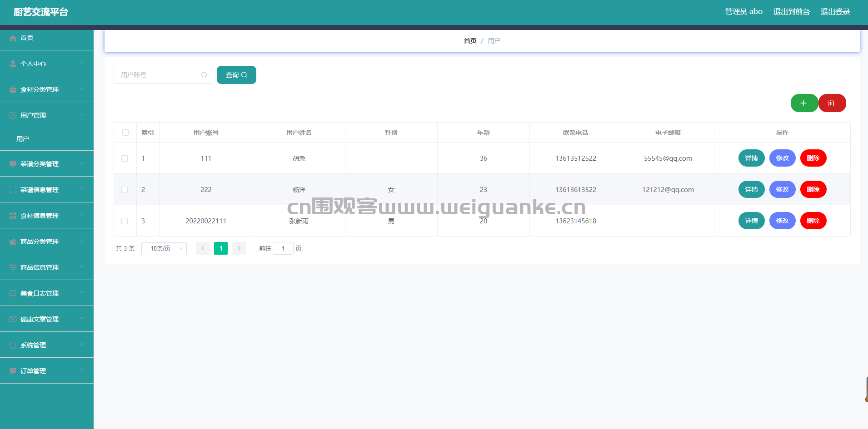The image size is (868, 429).
Task: Click the magnifier icon inside 用户账号 field
Action: coord(204,75)
